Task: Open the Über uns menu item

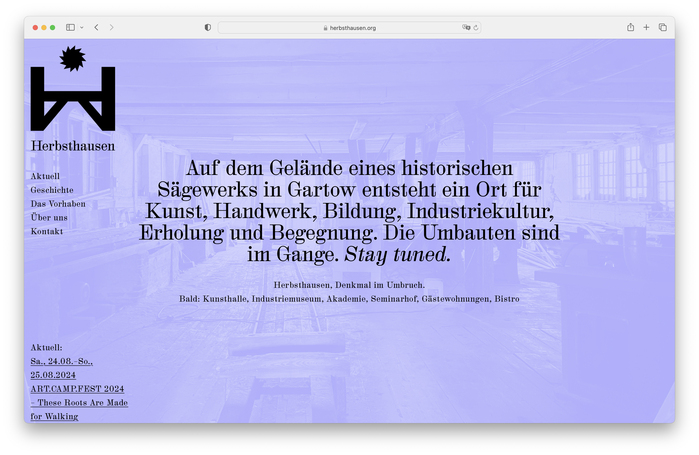Action: [49, 218]
